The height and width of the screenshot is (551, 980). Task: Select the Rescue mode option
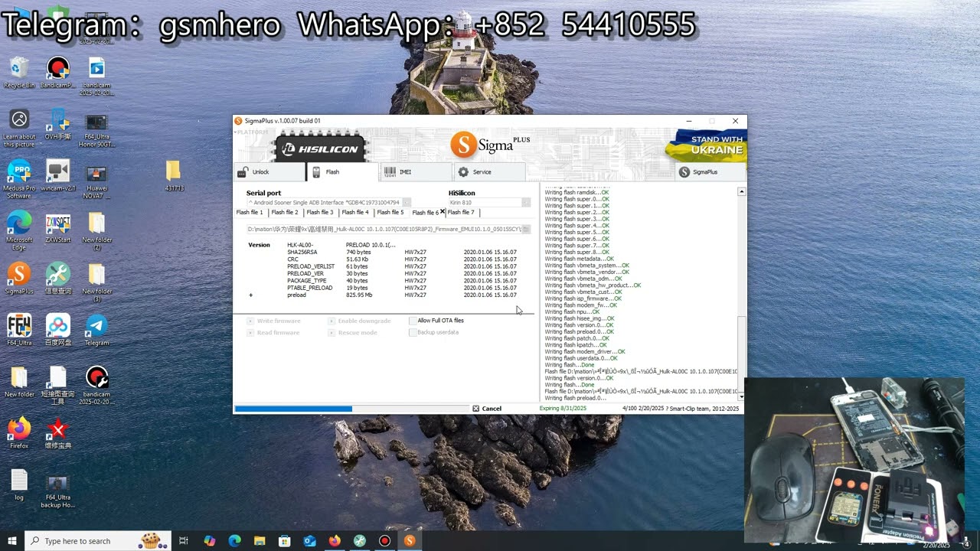coord(352,333)
